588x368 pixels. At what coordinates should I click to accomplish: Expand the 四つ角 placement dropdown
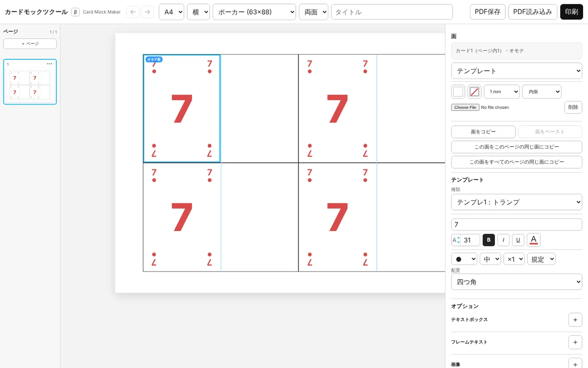pos(516,282)
